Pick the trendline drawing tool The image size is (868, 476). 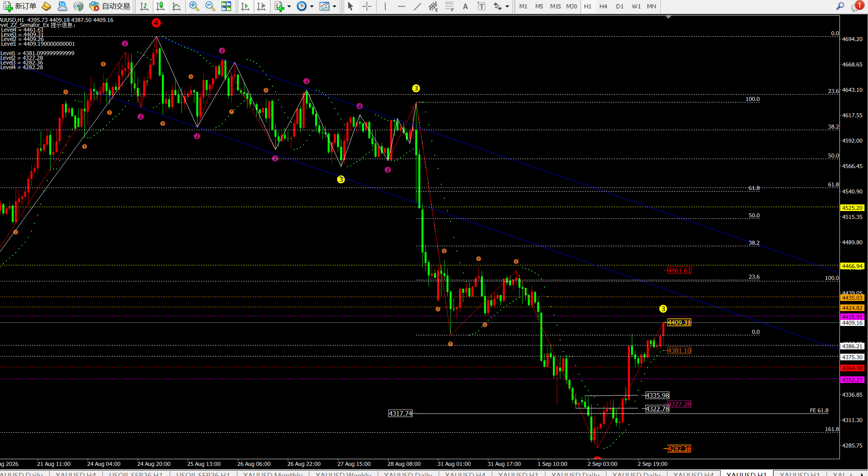(418, 6)
